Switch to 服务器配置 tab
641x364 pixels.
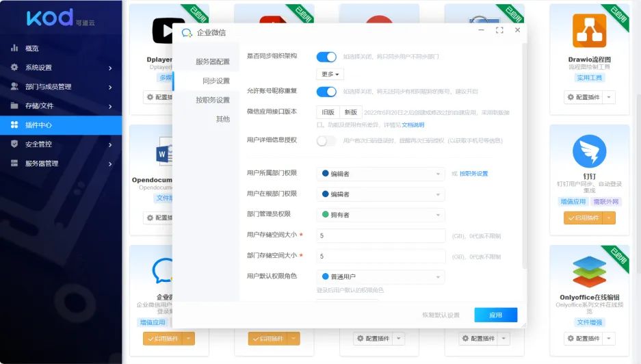[x=206, y=62]
